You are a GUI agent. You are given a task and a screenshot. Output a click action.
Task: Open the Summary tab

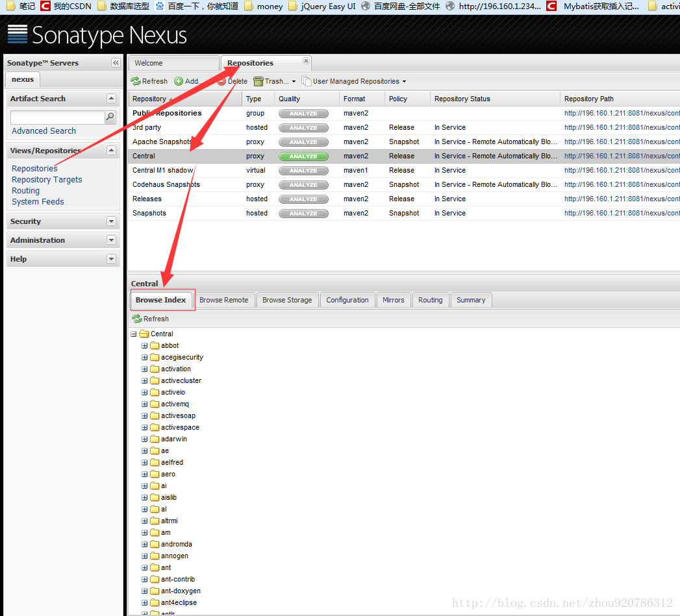471,300
